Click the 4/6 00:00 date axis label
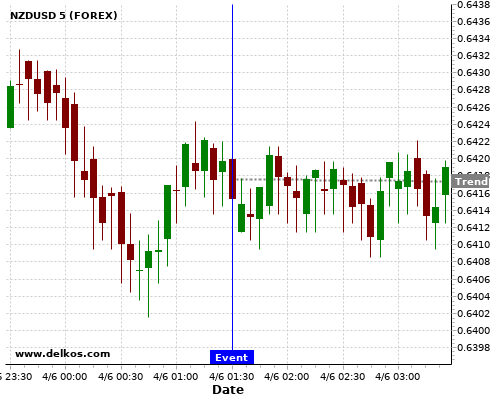Viewport: 500px width, 400px height. click(65, 377)
